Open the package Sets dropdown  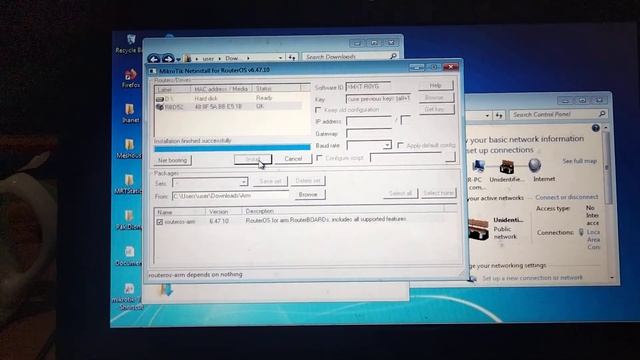pyautogui.click(x=244, y=182)
